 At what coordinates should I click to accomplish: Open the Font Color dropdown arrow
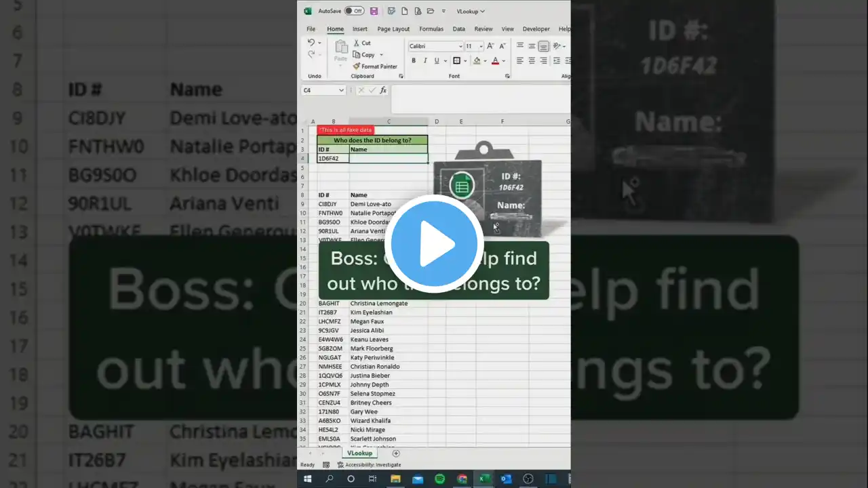click(x=504, y=61)
